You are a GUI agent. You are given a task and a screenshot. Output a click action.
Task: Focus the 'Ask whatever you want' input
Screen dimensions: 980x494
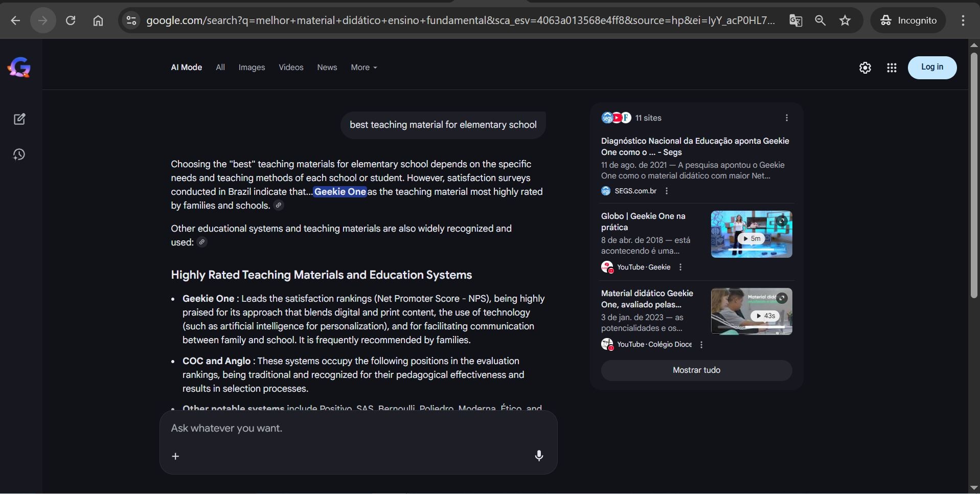[358, 429]
